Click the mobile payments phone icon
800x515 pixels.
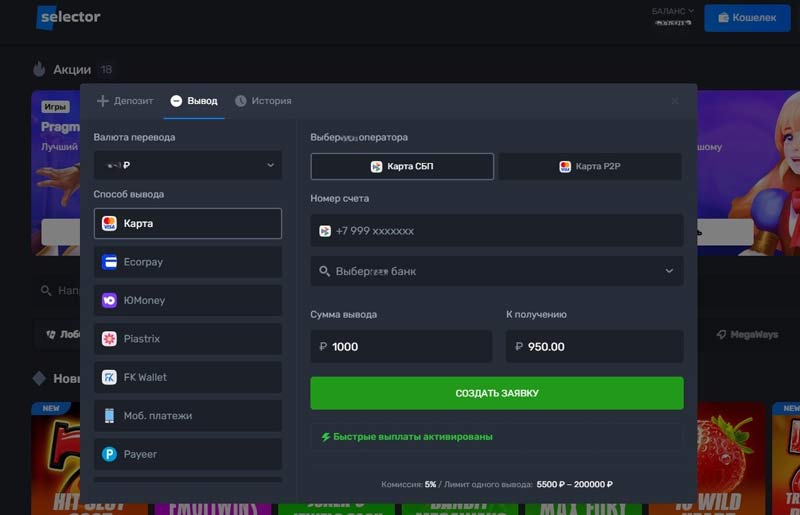tap(109, 416)
